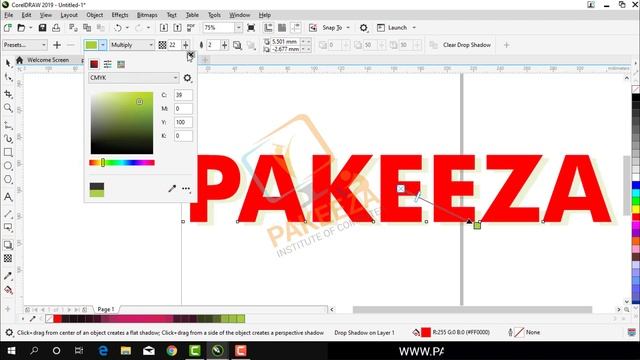The image size is (640, 360).
Task: Switch to the Welcome Screen tab
Action: click(x=48, y=60)
